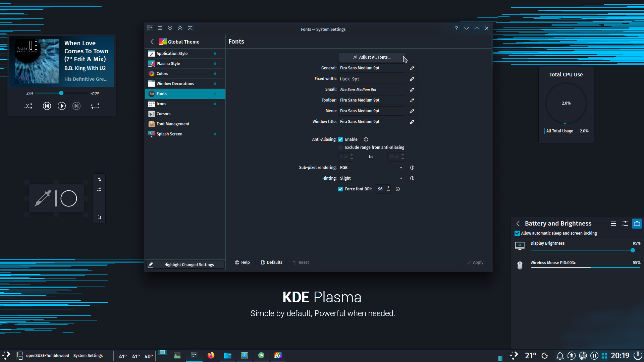Show info for Force font DPI
This screenshot has width=644, height=362.
tap(398, 189)
